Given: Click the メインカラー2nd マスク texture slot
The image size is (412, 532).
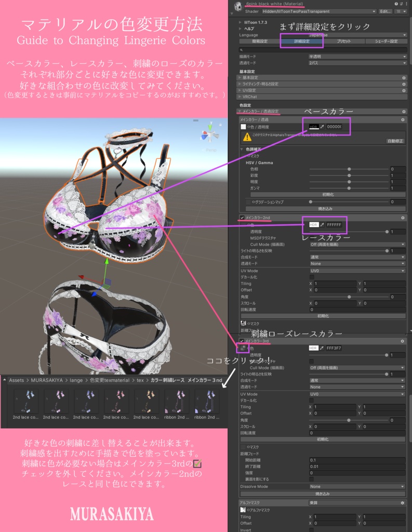Looking at the screenshot, I should pos(243,323).
